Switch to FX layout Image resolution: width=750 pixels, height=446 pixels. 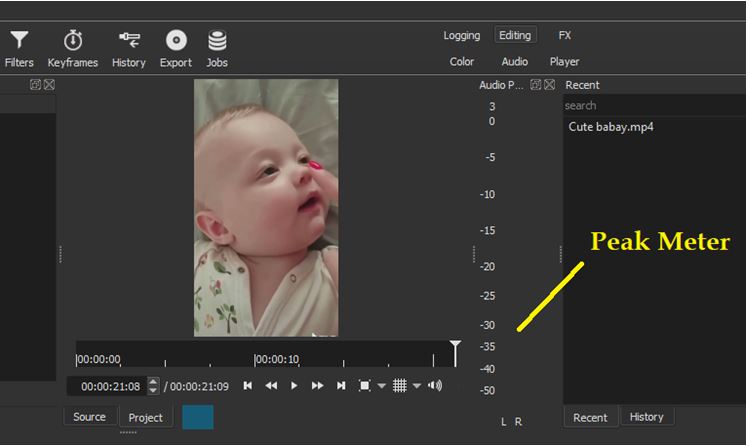click(x=564, y=35)
